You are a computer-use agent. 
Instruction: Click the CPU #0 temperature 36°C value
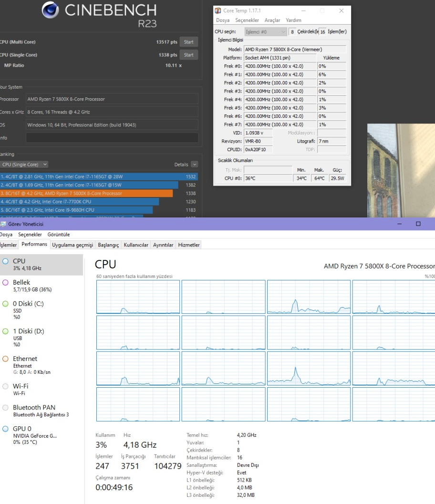268,178
